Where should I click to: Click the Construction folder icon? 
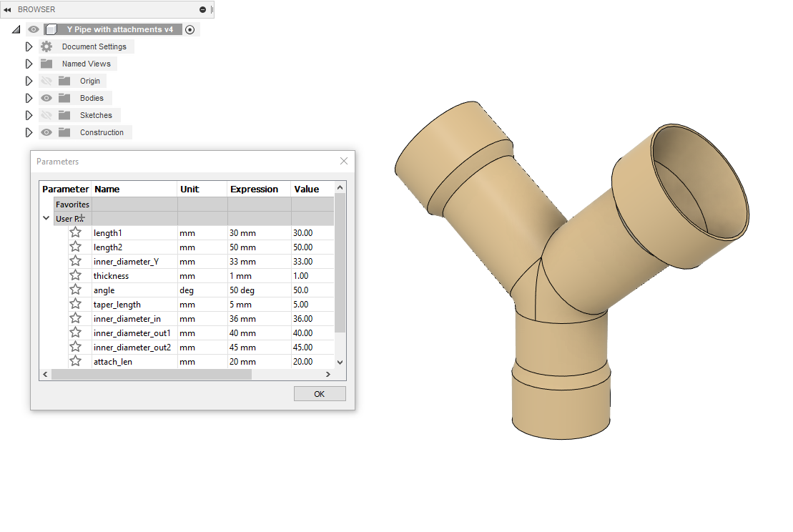64,132
